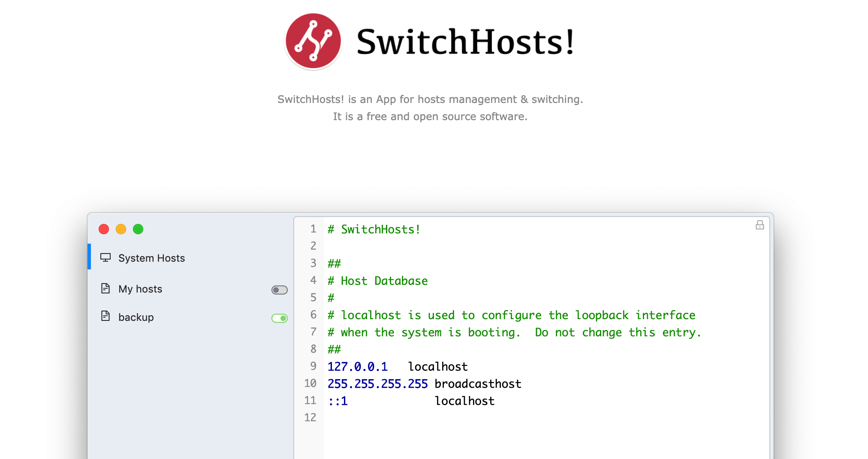Enable the My hosts toggle switch
This screenshot has height=459, width=868.
[280, 290]
